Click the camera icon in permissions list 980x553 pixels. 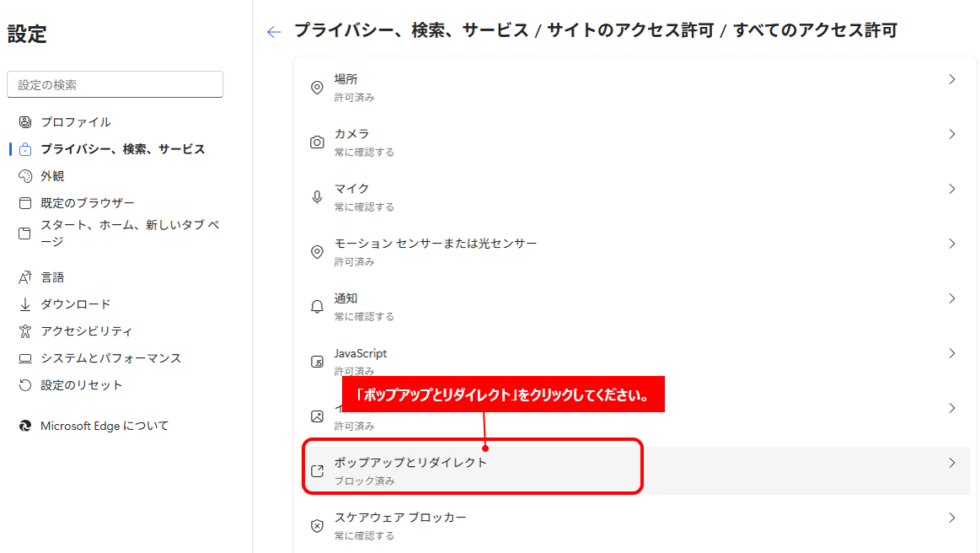(317, 142)
